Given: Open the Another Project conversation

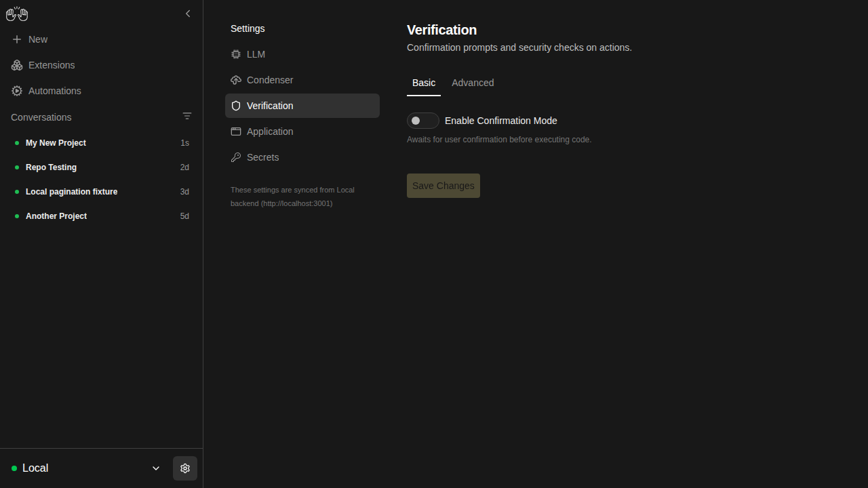Looking at the screenshot, I should (x=101, y=216).
